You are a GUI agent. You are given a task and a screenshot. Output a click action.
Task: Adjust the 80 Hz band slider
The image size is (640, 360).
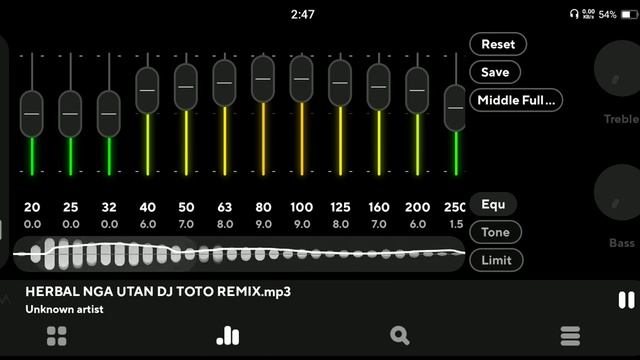click(263, 79)
